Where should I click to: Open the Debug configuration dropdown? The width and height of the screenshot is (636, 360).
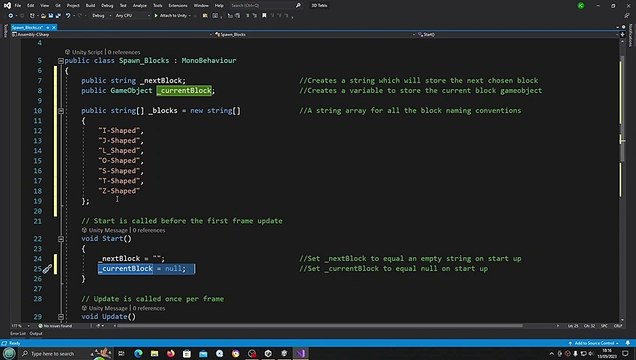[101, 15]
